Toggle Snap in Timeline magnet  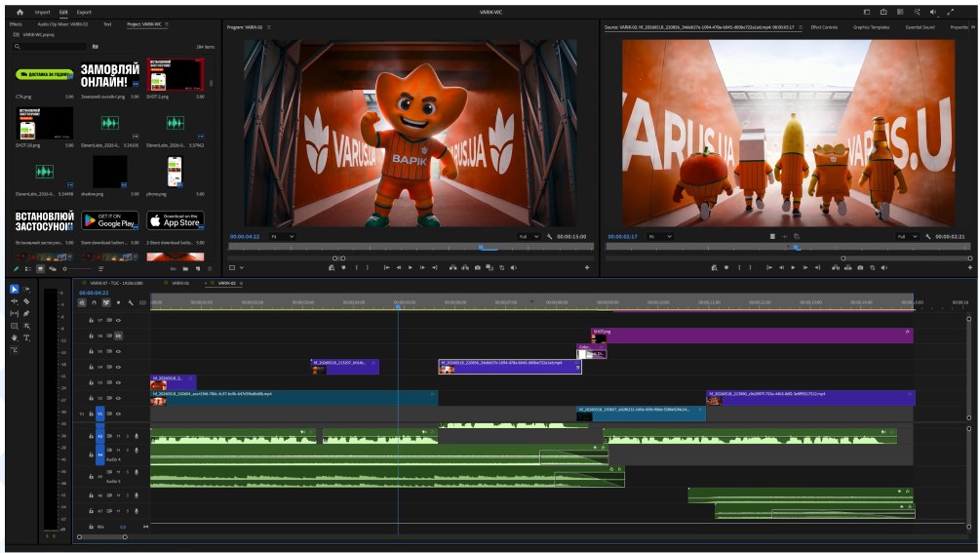pyautogui.click(x=94, y=303)
